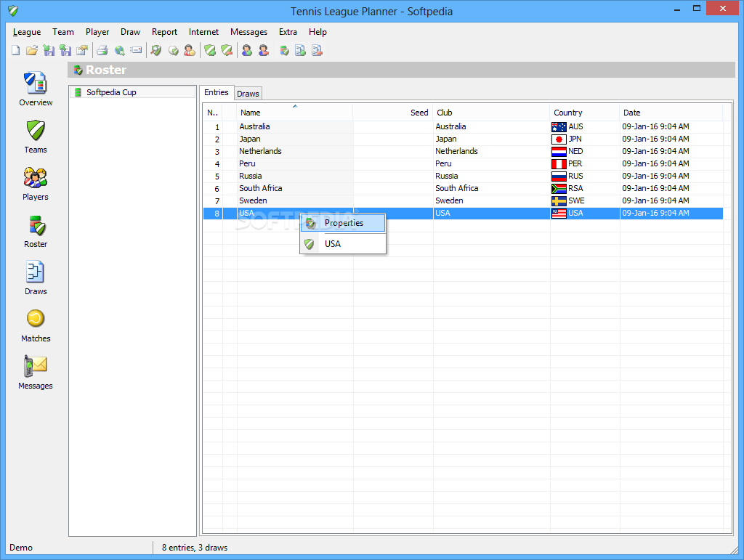Click the New league toolbar icon
Image resolution: width=744 pixels, height=560 pixels.
[16, 50]
